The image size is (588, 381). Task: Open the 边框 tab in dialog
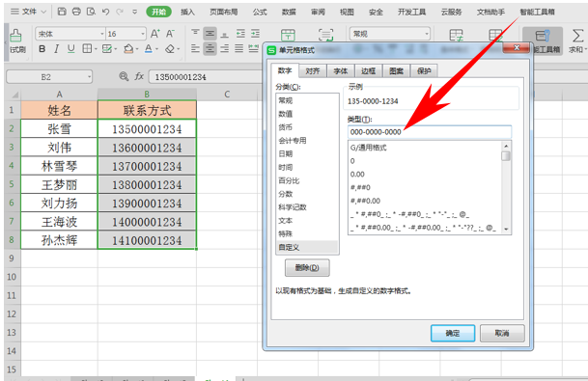[368, 70]
